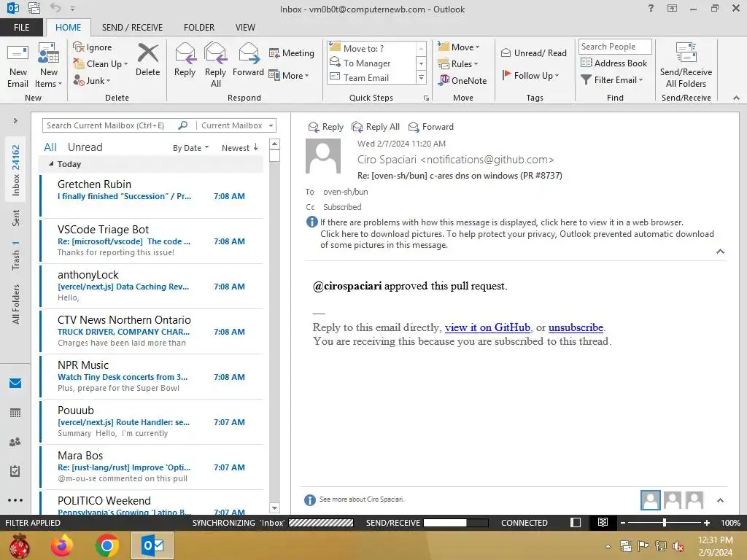Click the ribbon Reply All icon
Screen dimensions: 747x560
(x=215, y=52)
